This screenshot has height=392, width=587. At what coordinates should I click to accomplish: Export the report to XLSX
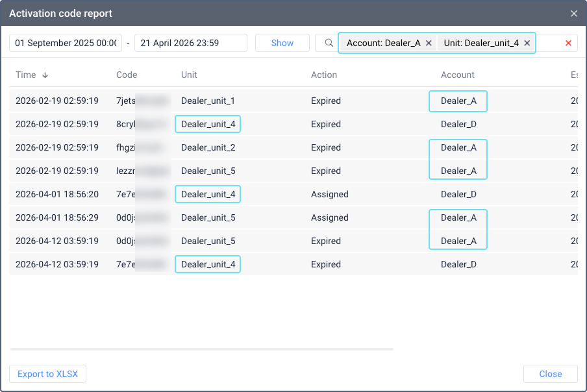(47, 374)
